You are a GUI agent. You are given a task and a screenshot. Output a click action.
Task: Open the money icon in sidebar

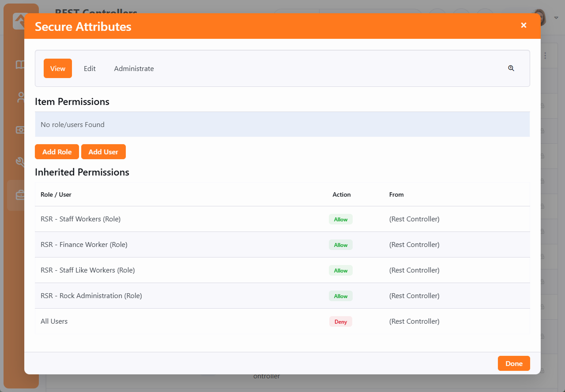click(20, 130)
